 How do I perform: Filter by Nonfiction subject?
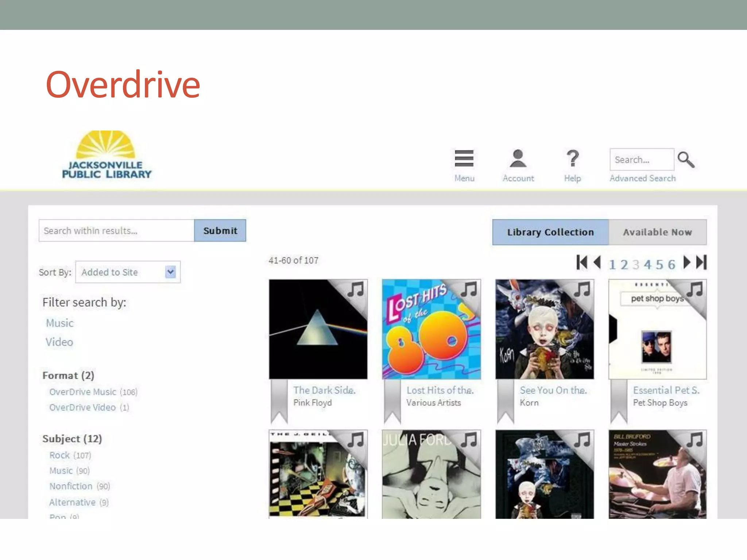click(80, 486)
